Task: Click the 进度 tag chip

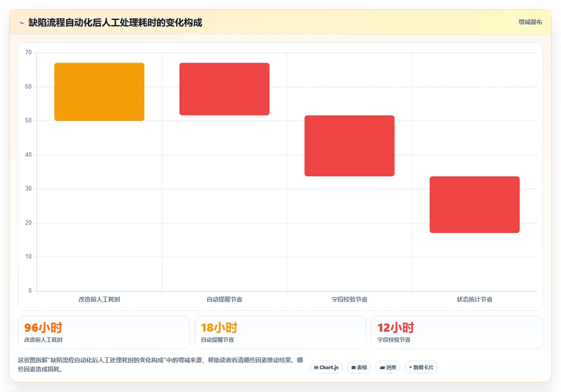Action: click(388, 367)
